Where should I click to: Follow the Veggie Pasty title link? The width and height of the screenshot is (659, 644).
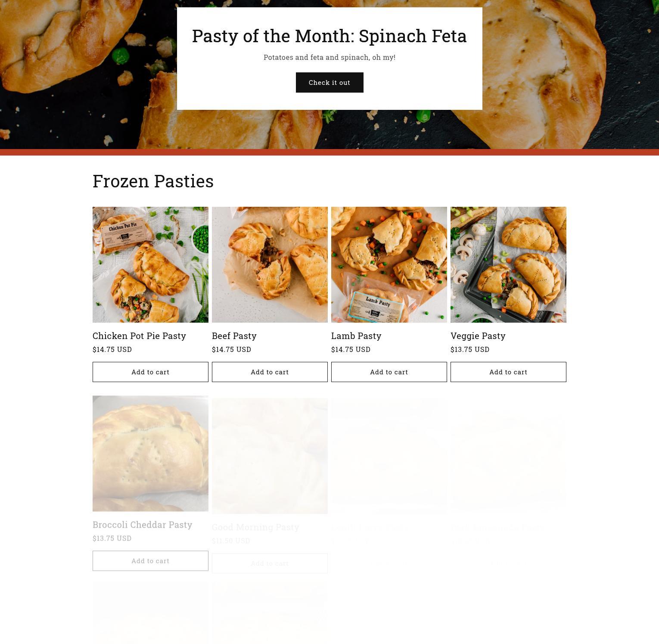pos(478,336)
